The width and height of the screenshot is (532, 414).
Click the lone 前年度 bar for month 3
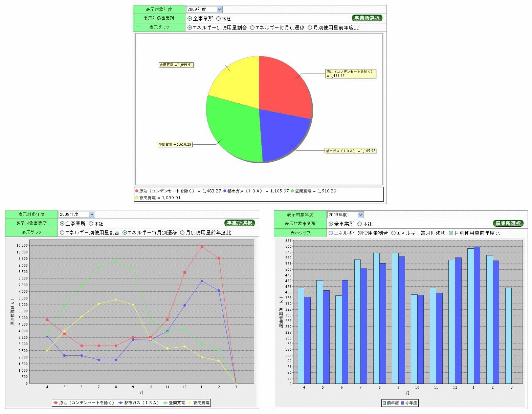(x=508, y=336)
